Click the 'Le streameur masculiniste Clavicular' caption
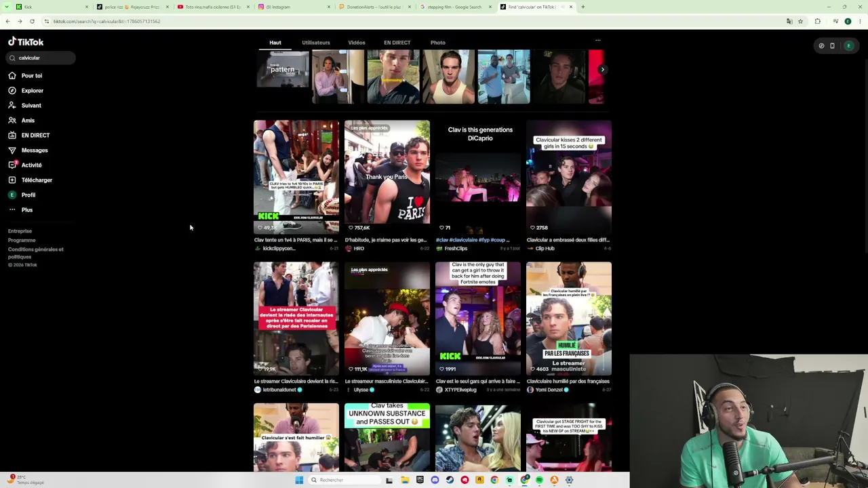 tap(387, 382)
